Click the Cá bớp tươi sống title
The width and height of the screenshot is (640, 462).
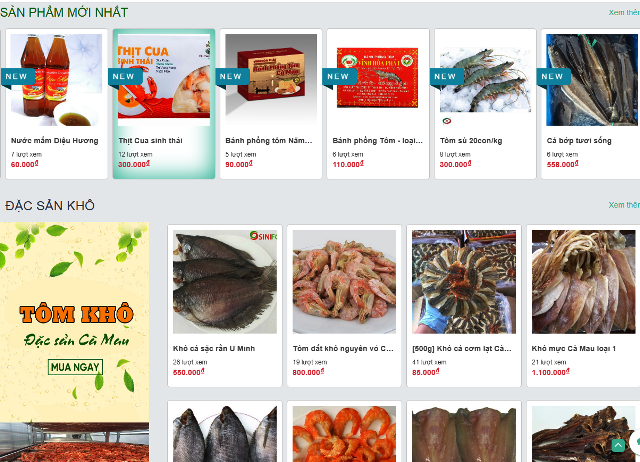[x=579, y=141]
